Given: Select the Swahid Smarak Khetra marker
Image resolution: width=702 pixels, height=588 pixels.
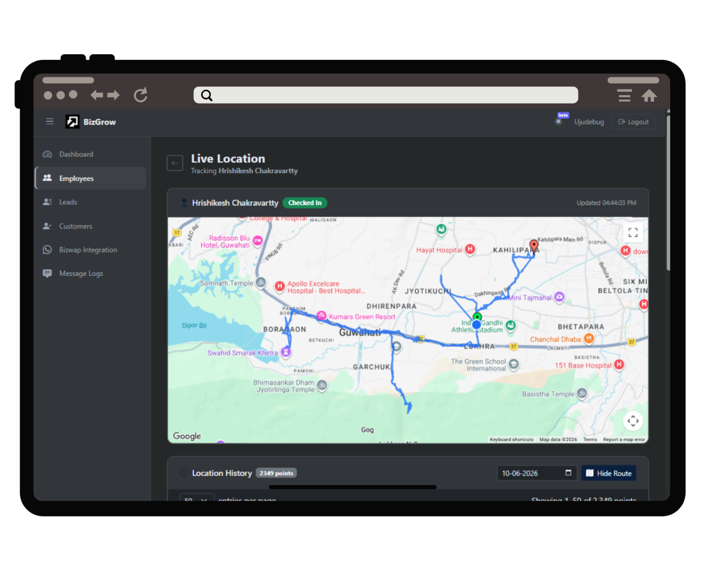Looking at the screenshot, I should click(286, 352).
